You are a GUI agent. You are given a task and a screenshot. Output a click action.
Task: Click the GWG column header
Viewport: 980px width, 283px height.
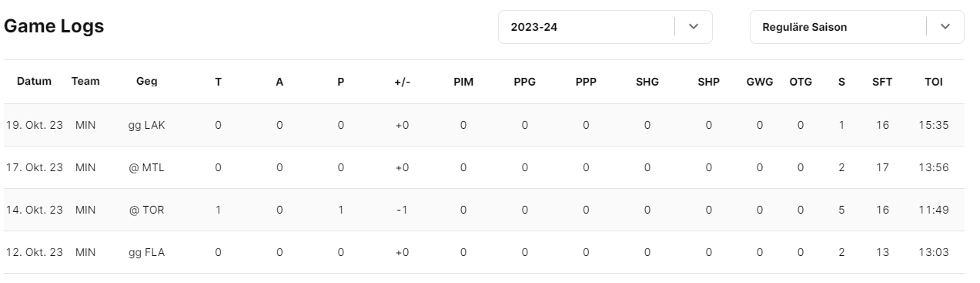tap(760, 82)
